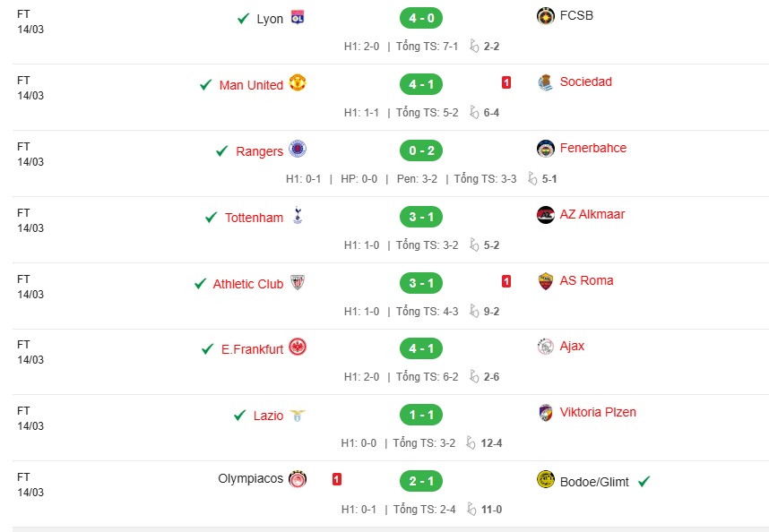
Task: Click the FCSB club crest icon
Action: (545, 16)
